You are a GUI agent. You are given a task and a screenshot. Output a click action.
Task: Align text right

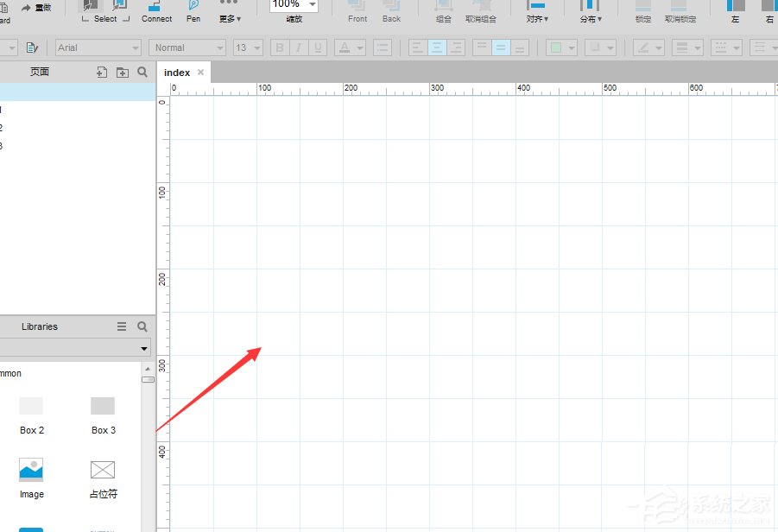[455, 47]
